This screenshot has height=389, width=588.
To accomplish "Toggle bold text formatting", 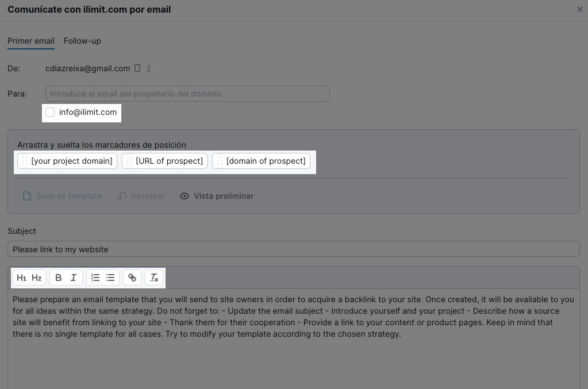I will pyautogui.click(x=58, y=278).
